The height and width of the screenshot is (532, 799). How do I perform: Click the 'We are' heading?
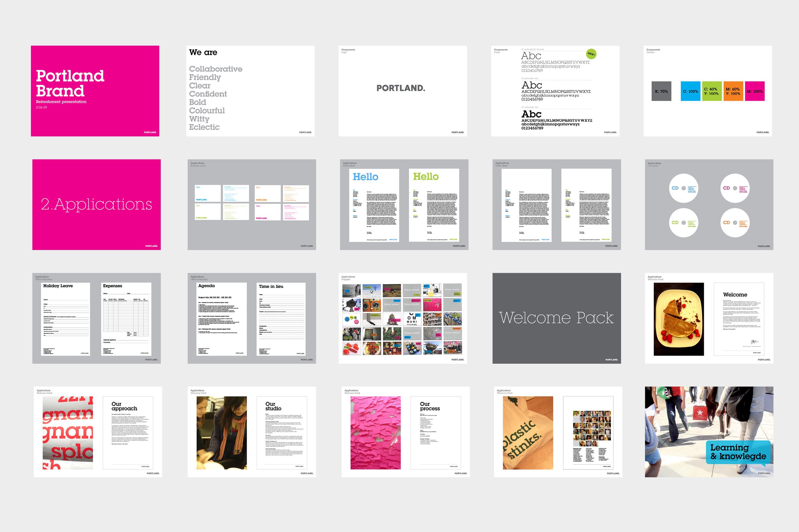point(203,52)
